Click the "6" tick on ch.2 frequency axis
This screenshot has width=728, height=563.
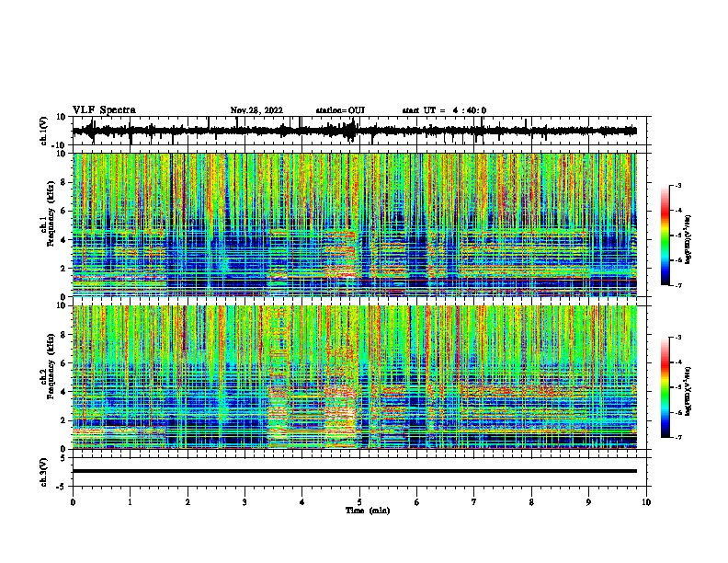pyautogui.click(x=64, y=363)
